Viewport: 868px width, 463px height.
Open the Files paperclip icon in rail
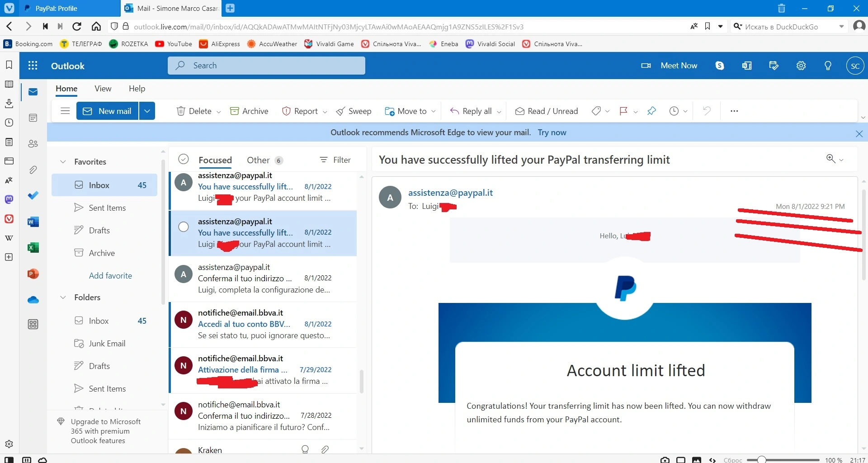coord(33,170)
